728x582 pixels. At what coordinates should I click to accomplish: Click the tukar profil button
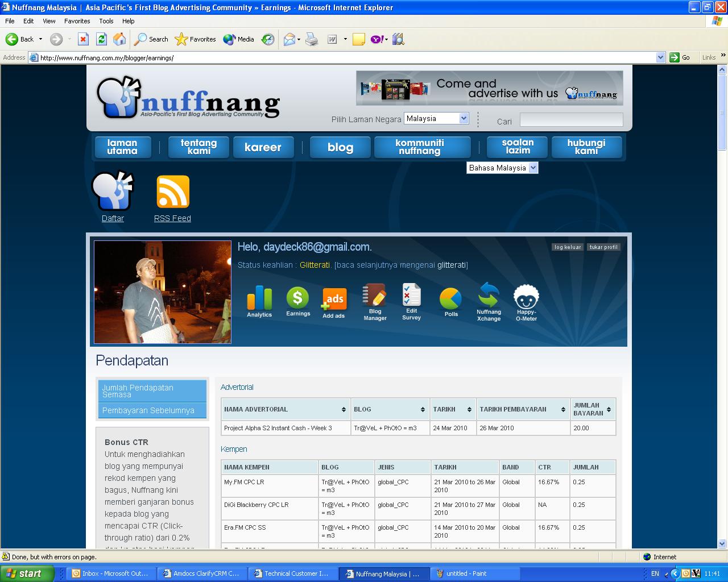click(x=603, y=247)
